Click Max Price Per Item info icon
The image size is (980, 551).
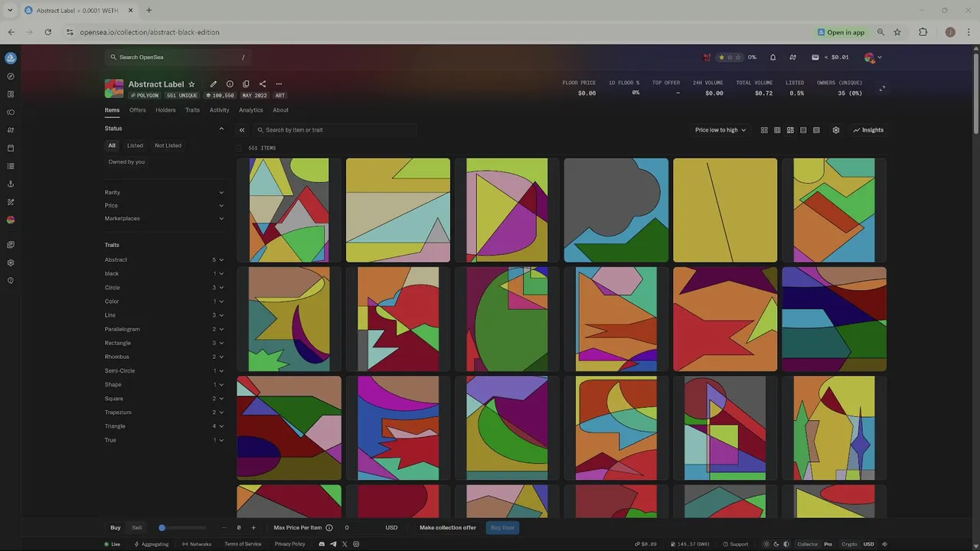[x=329, y=527]
